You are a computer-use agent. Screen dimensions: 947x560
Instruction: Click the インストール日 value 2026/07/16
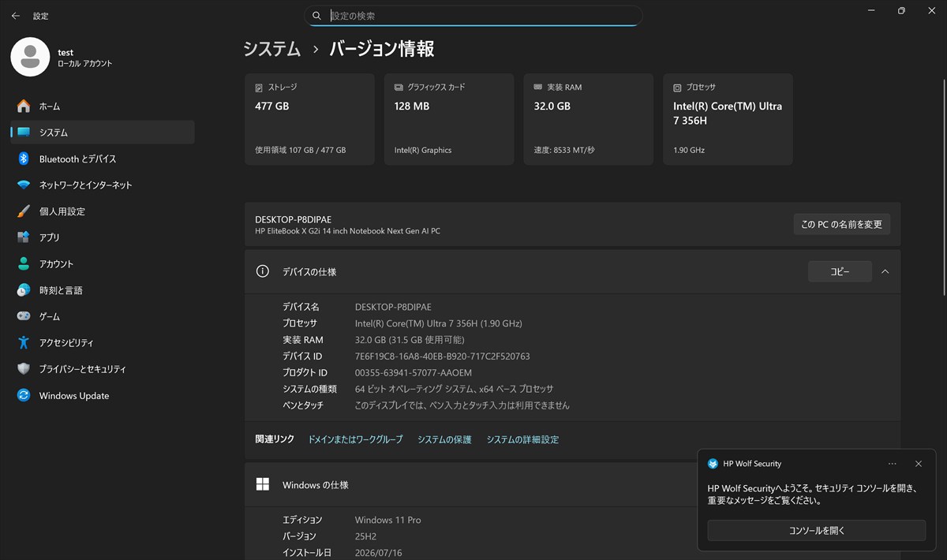pos(378,553)
